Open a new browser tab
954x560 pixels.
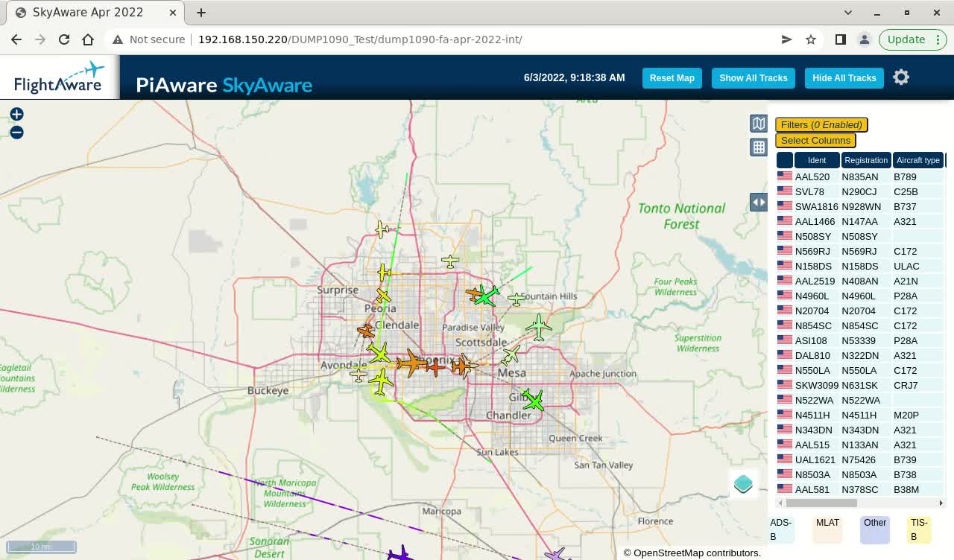tap(201, 13)
